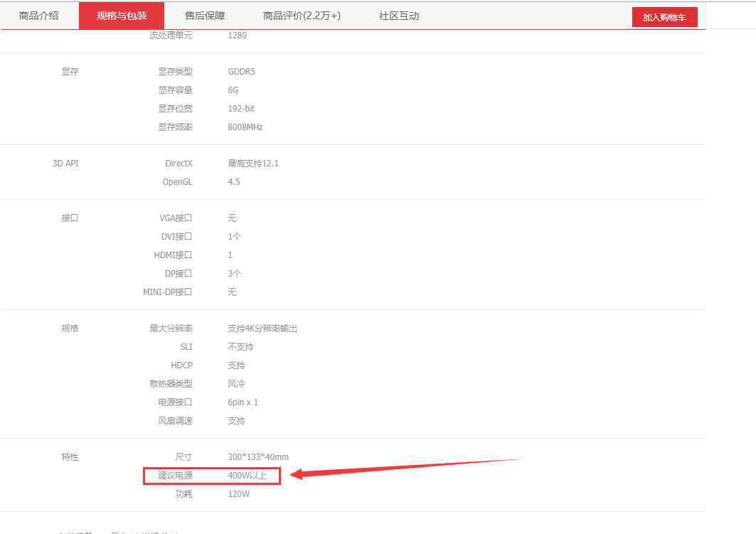Go to the 社区互动 tab
This screenshot has width=756, height=534.
point(399,16)
